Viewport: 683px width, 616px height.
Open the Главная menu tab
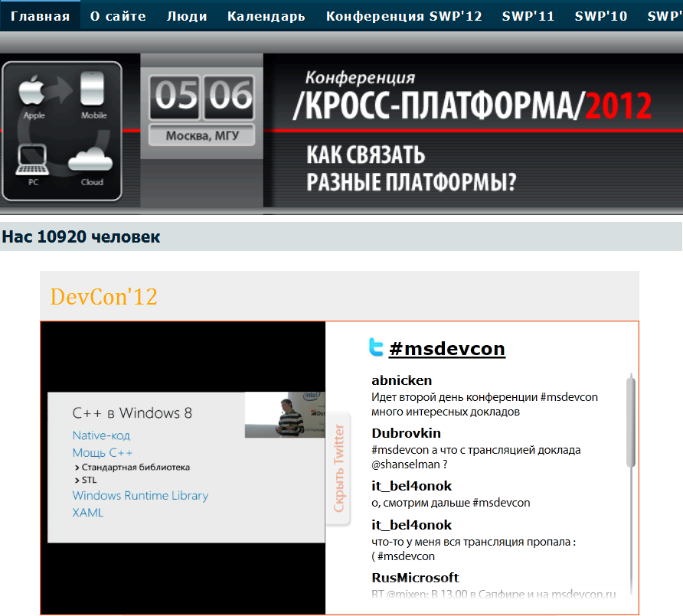[40, 16]
